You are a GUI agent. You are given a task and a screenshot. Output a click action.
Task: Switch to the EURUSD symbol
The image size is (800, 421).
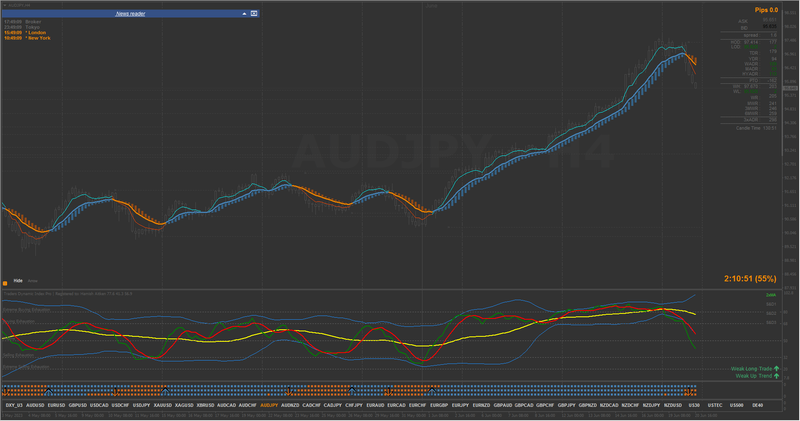(56, 405)
